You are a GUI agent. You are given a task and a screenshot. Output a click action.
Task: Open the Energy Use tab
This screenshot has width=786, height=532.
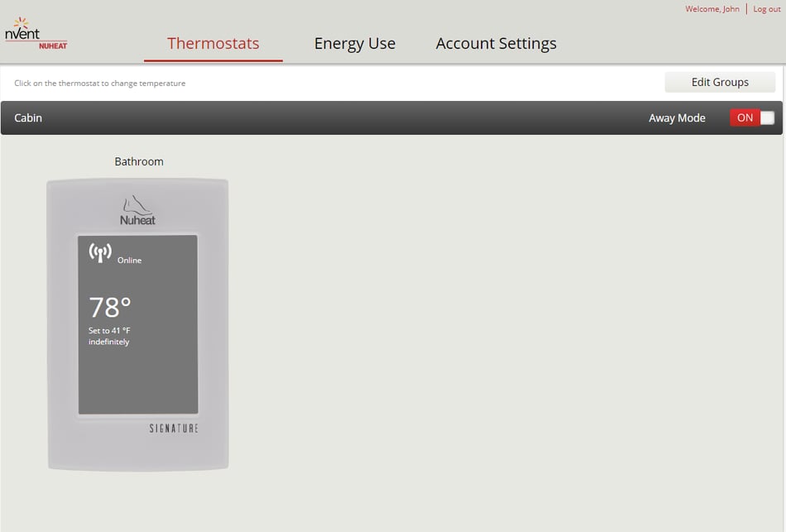coord(354,44)
